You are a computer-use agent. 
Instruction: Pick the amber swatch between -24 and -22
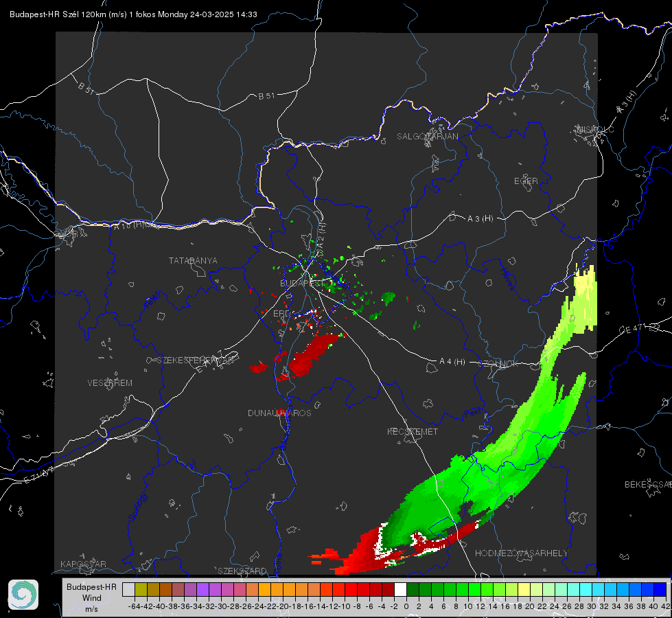pyautogui.click(x=264, y=590)
